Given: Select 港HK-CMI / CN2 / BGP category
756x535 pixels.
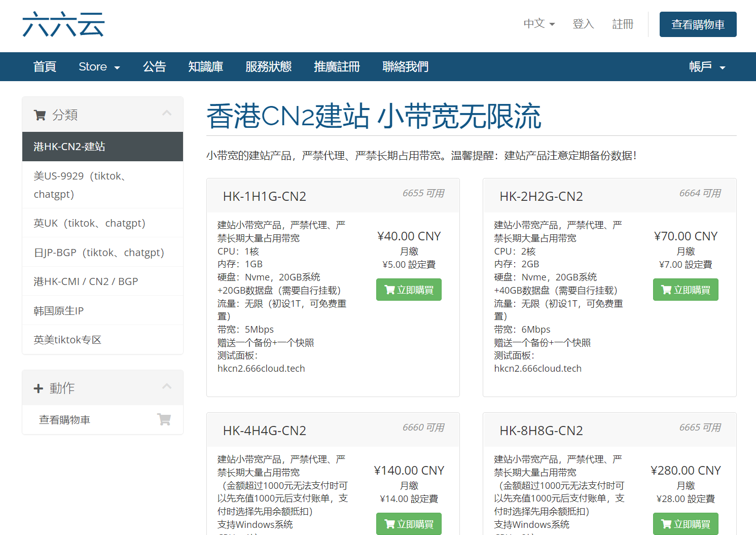Looking at the screenshot, I should [86, 281].
